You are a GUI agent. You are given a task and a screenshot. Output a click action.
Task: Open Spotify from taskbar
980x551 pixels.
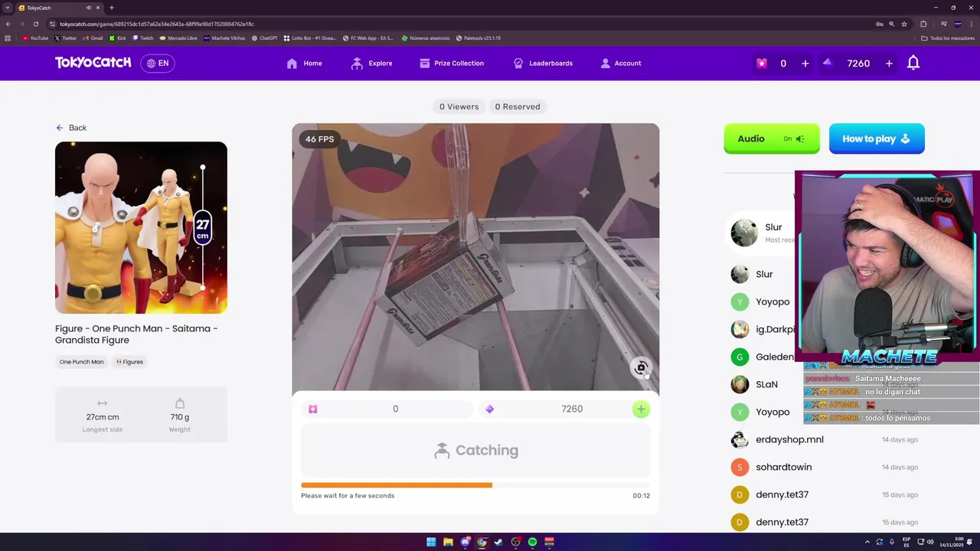pos(532,542)
